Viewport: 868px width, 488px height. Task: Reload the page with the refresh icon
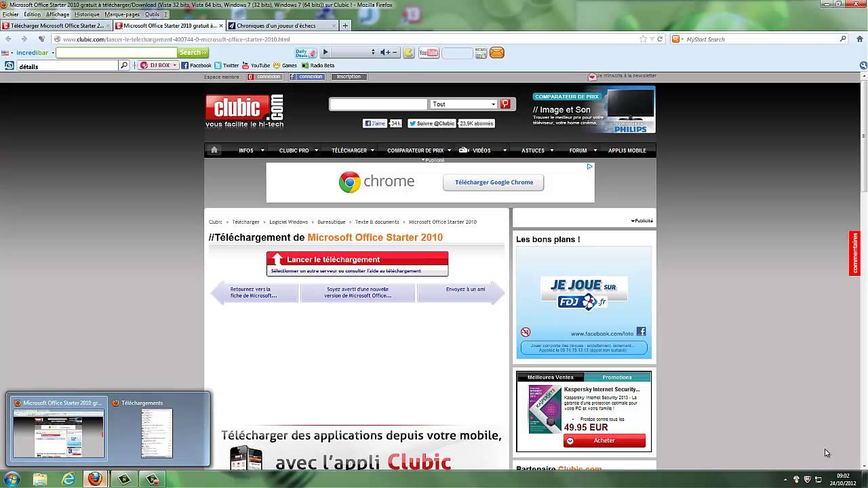(660, 39)
